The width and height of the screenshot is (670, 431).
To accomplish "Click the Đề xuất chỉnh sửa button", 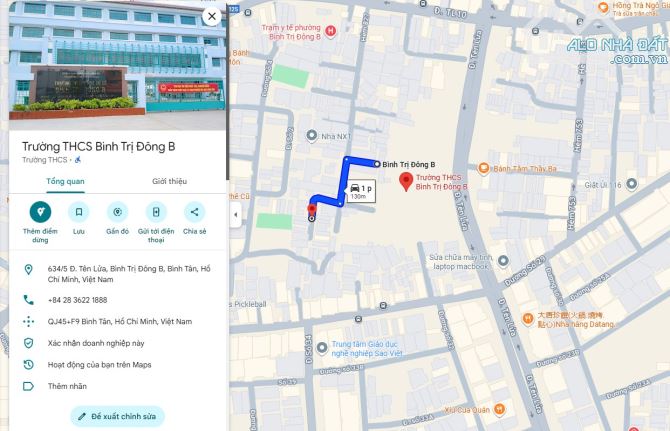I will pos(117,416).
